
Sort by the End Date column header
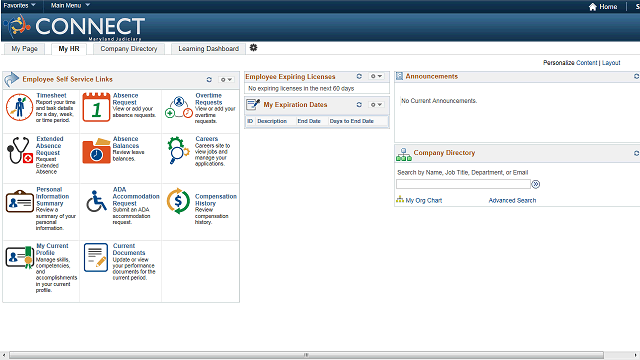tap(309, 121)
